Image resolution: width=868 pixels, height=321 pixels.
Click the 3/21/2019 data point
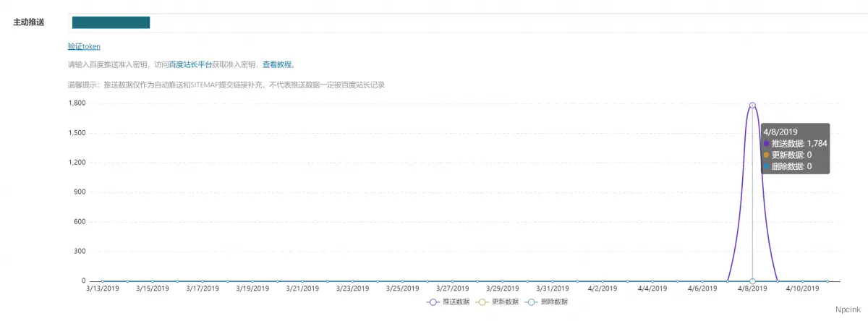click(x=302, y=281)
